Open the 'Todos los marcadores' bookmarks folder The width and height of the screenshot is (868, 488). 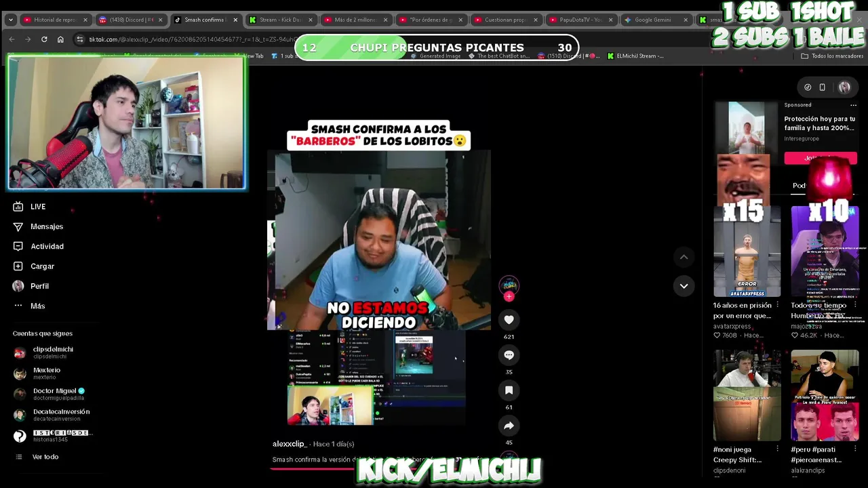tap(831, 56)
